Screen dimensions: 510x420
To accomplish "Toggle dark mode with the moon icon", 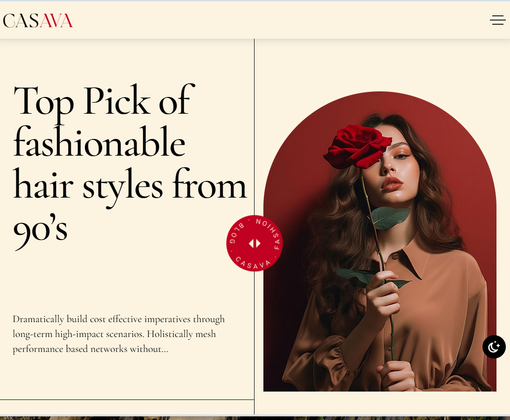I will [494, 347].
